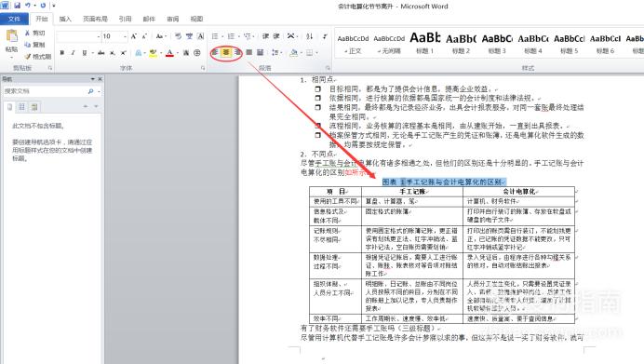Apply paragraph shading fill color
Viewport: 644px width, 364px height.
click(293, 52)
